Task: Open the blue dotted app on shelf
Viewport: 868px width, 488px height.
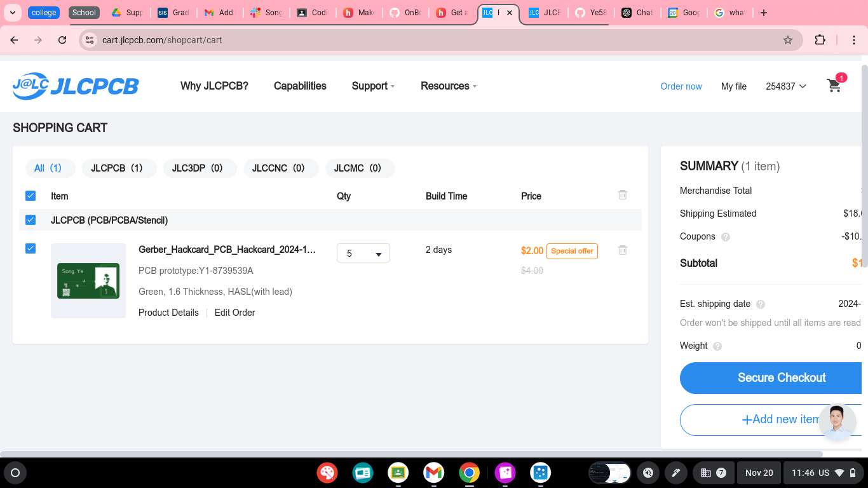Action: (x=541, y=473)
